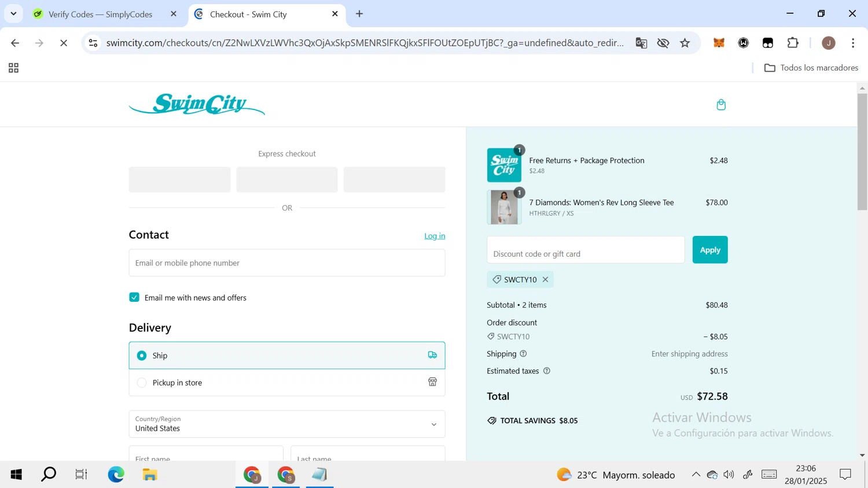Click the First name field
868x488 pixels.
[x=206, y=453]
